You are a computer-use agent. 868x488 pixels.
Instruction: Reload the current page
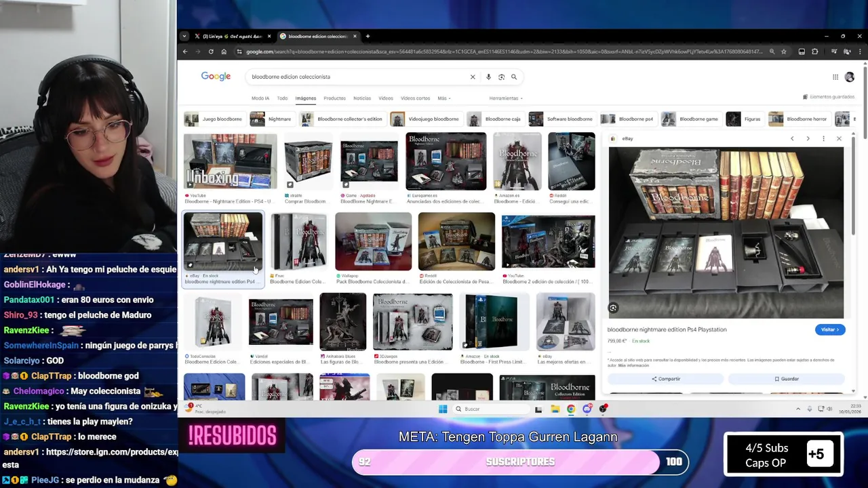click(211, 52)
